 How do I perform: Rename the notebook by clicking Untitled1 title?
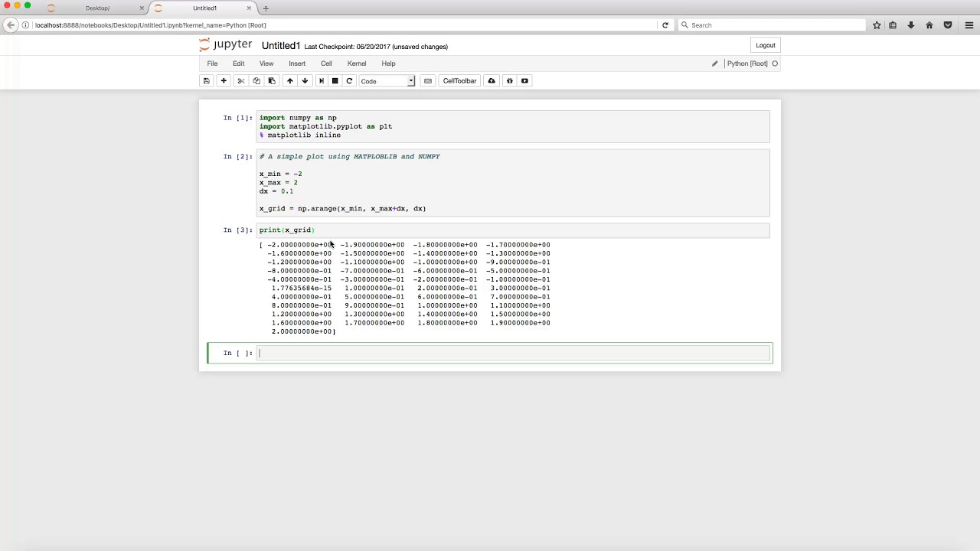coord(281,46)
